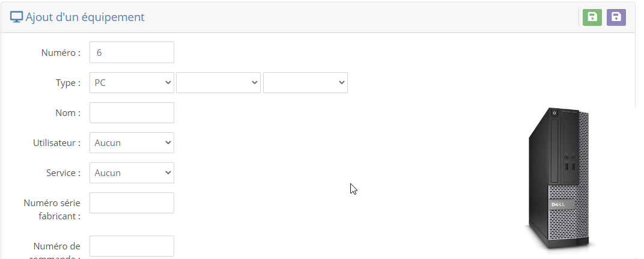The width and height of the screenshot is (644, 259).
Task: Click the Ajout d'un équipement heading
Action: tap(85, 17)
